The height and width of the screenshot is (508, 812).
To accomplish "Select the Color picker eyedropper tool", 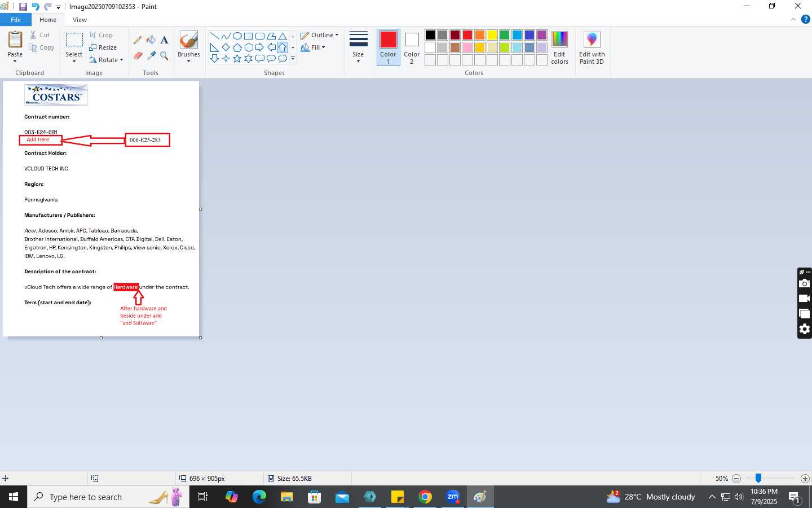I will click(x=151, y=55).
